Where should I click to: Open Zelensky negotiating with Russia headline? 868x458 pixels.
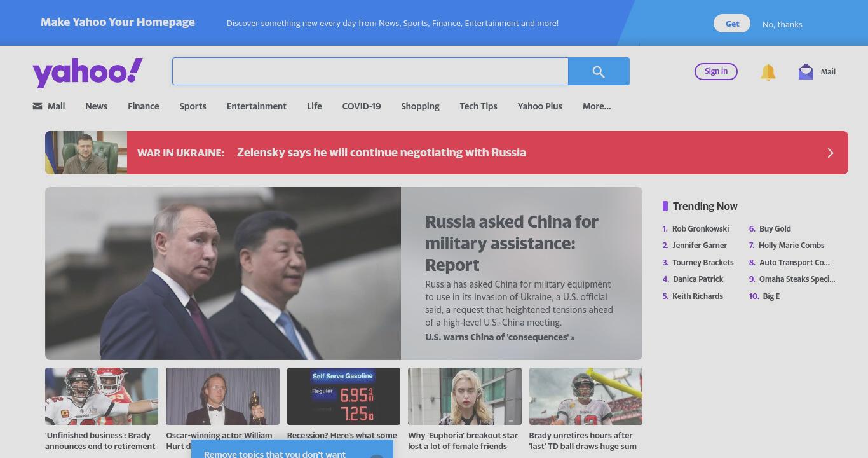[381, 153]
